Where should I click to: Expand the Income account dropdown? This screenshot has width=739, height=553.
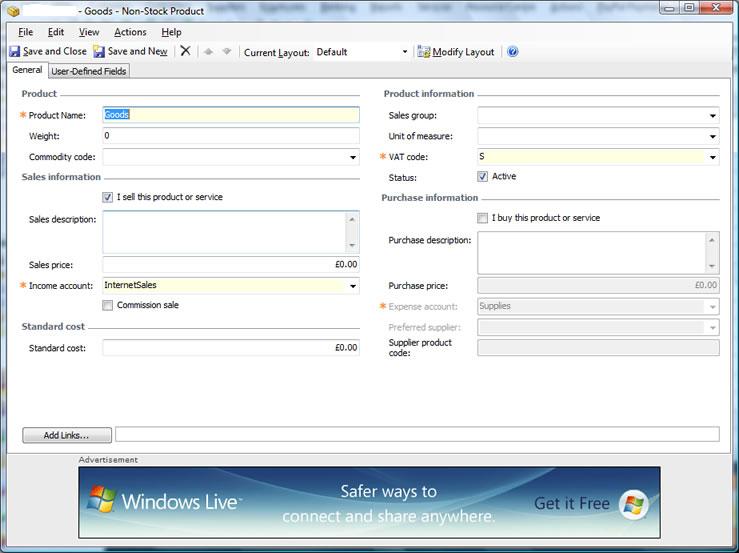pyautogui.click(x=353, y=286)
